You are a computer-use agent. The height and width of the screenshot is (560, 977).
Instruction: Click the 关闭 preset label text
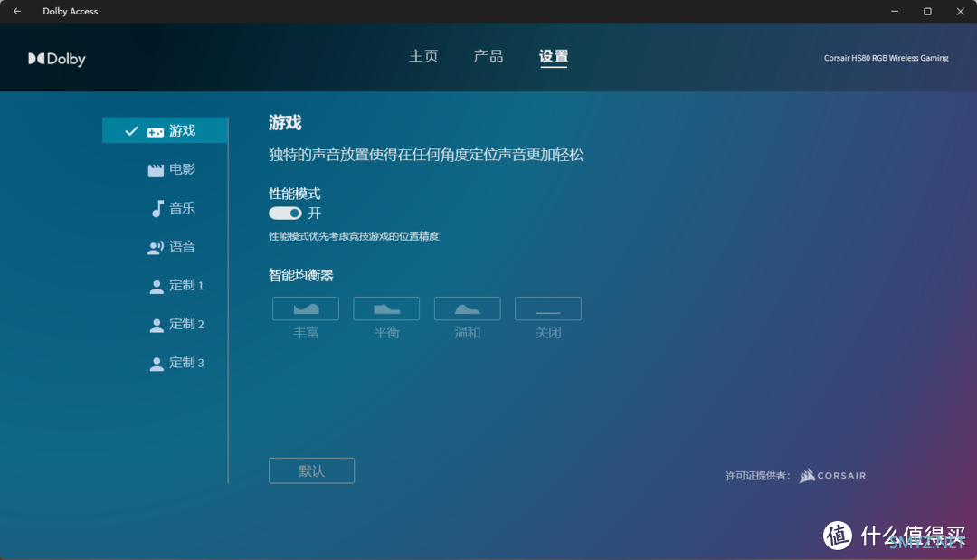pos(548,333)
